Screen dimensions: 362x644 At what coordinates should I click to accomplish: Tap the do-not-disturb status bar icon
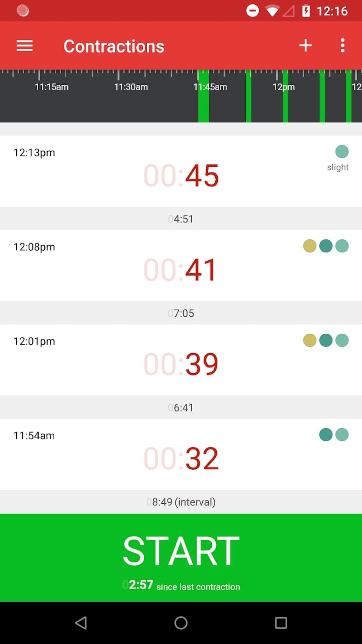[252, 11]
